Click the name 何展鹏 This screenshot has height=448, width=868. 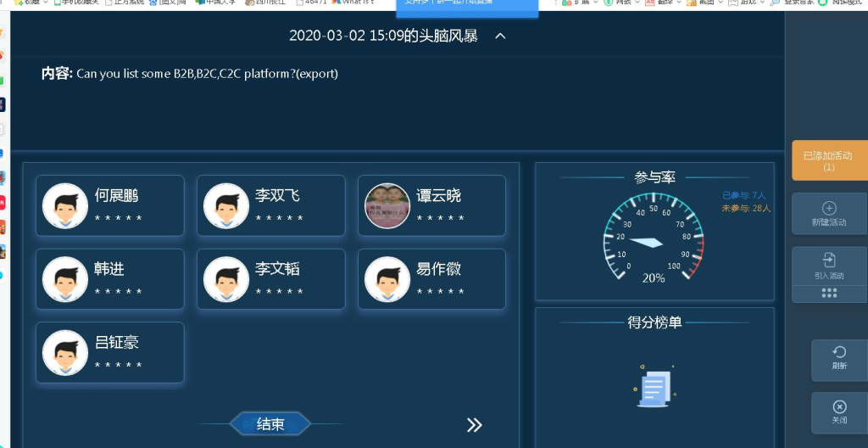tap(116, 196)
